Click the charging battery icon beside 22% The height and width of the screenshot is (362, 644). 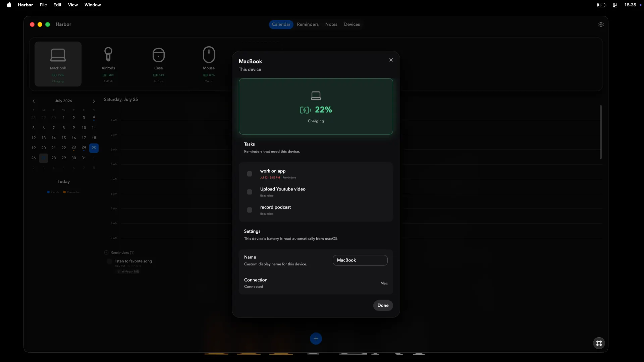click(306, 110)
